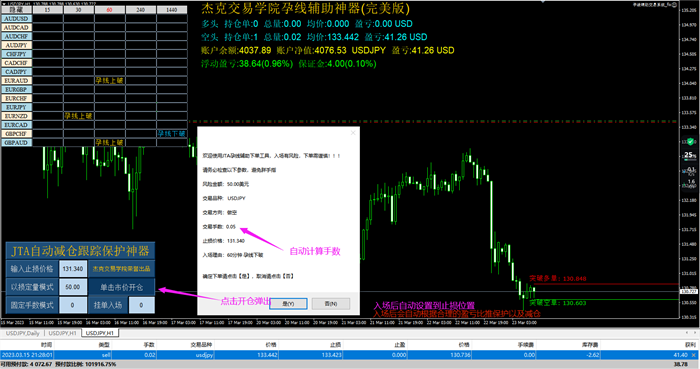The height and width of the screenshot is (369, 700).
Task: Switch to the active USDJPY,H1 chart tab
Action: (100, 333)
